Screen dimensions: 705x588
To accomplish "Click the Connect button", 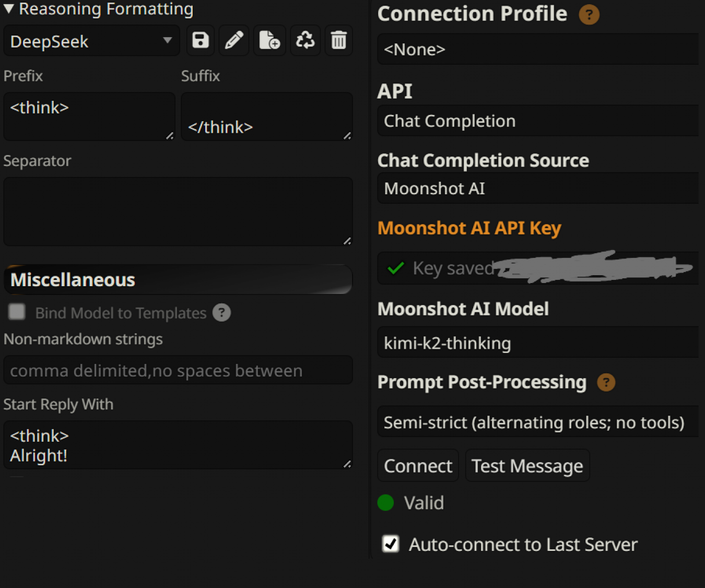I will click(x=418, y=465).
